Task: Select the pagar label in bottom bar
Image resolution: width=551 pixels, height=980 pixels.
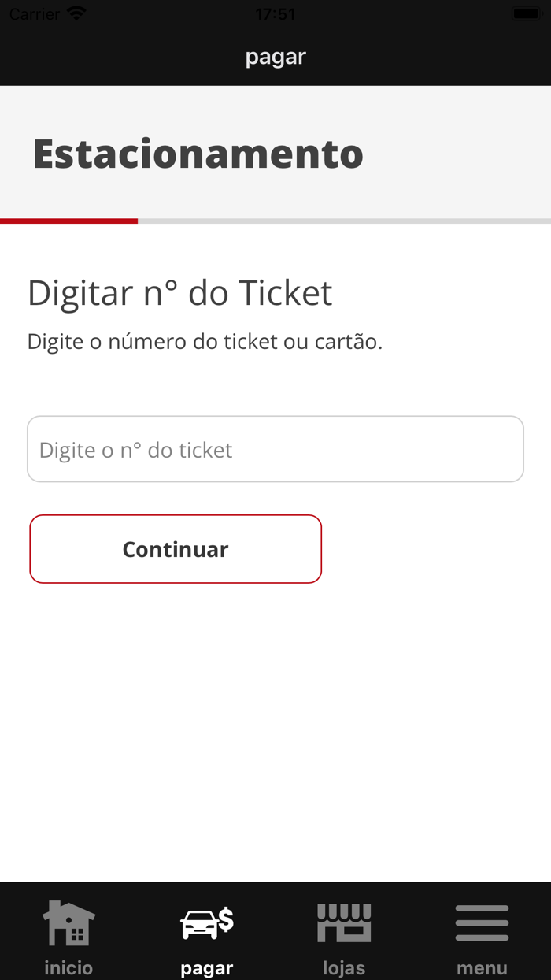Action: pos(207,967)
